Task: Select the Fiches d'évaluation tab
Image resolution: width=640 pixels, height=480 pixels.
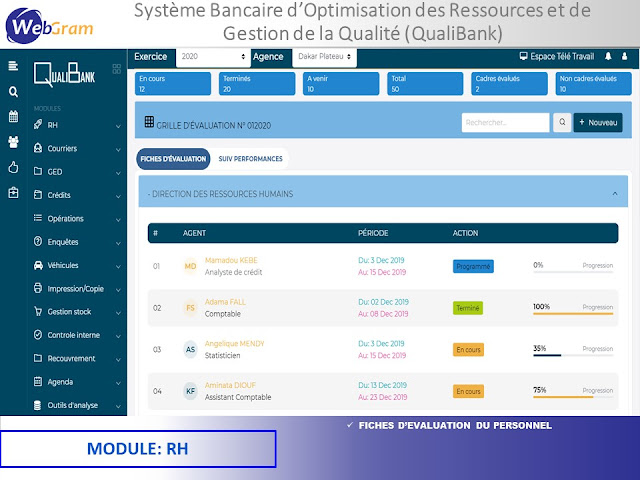Action: tap(173, 159)
